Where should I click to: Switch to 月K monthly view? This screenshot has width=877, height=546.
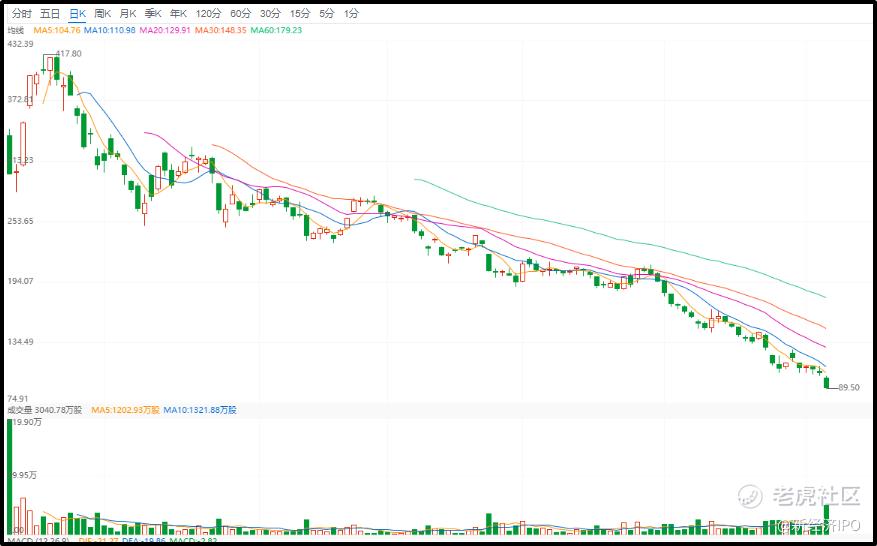point(128,13)
